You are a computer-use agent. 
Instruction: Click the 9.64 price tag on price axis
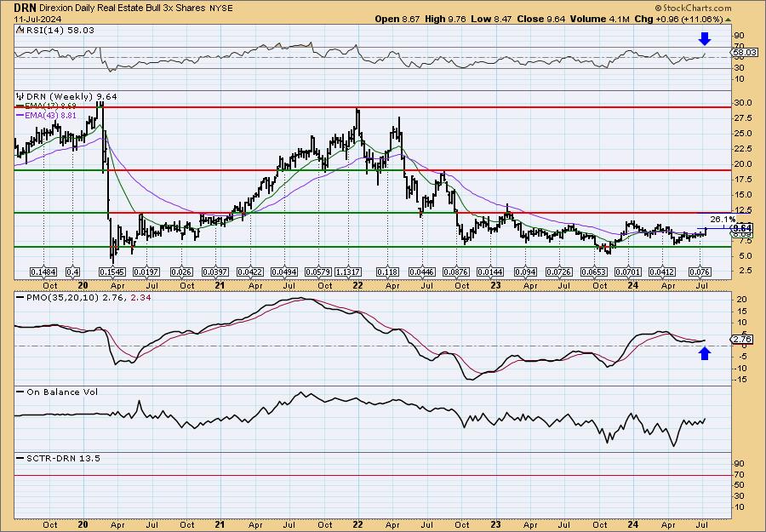(x=742, y=227)
